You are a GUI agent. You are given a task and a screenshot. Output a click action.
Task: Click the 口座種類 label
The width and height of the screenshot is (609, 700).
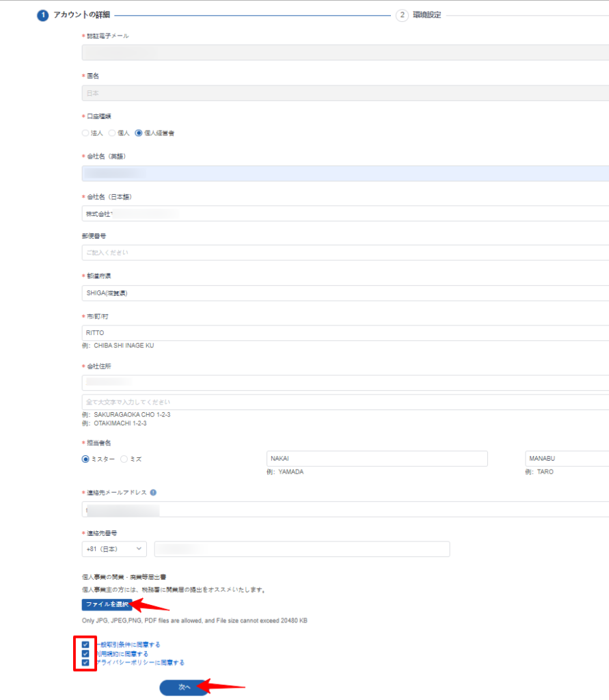[x=98, y=116]
